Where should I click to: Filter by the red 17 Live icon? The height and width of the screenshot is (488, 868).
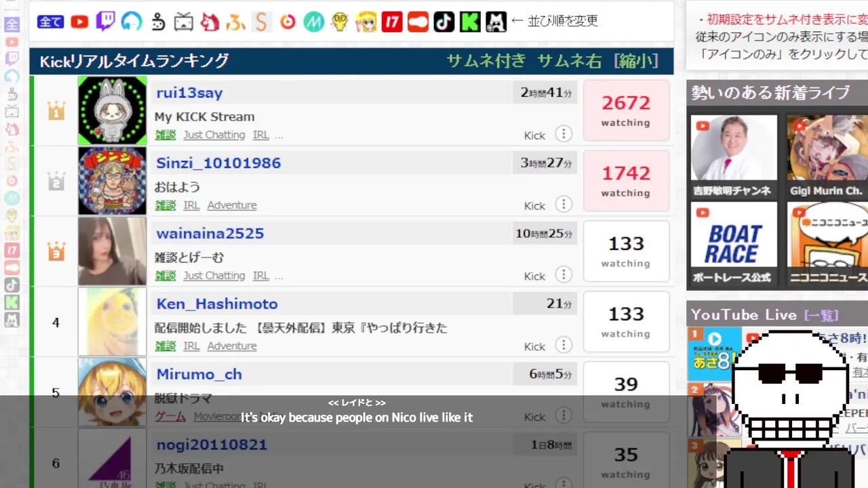[392, 22]
